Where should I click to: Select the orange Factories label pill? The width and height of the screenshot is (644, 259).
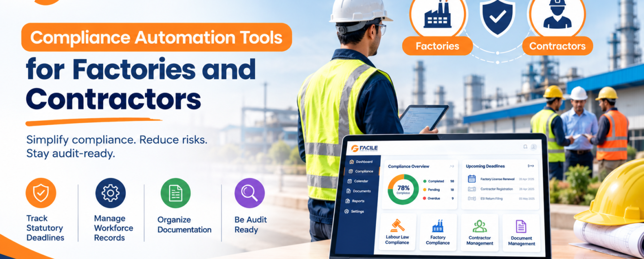click(437, 46)
